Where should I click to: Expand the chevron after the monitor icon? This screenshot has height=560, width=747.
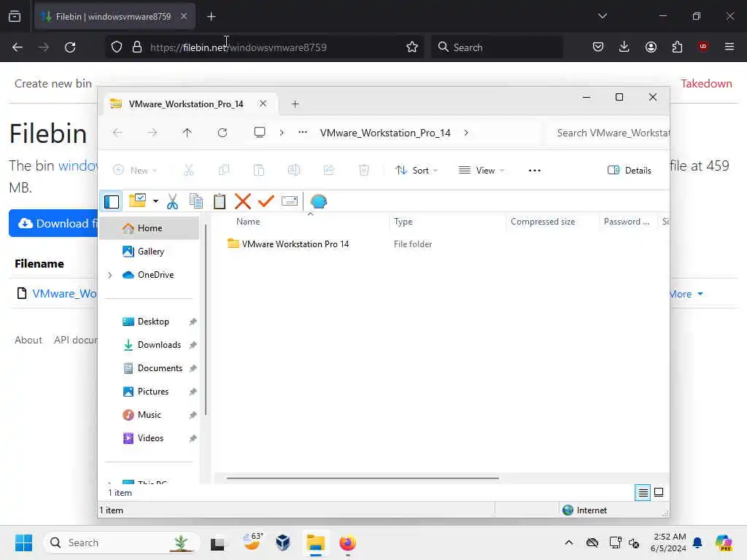[282, 133]
